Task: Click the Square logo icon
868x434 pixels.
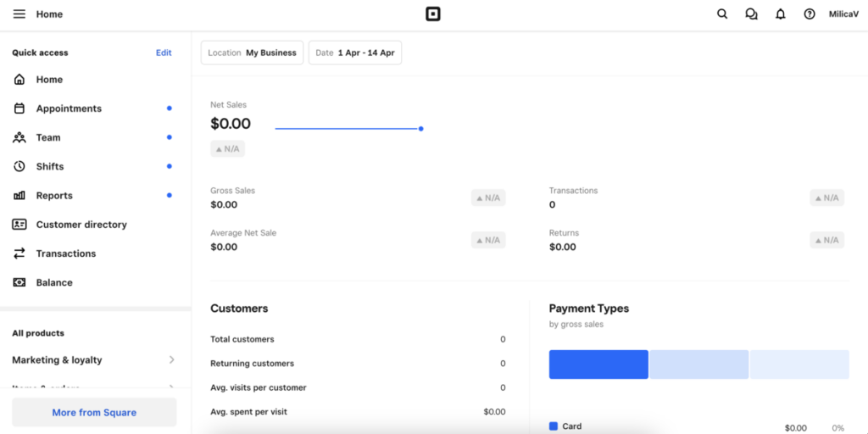Action: [433, 14]
